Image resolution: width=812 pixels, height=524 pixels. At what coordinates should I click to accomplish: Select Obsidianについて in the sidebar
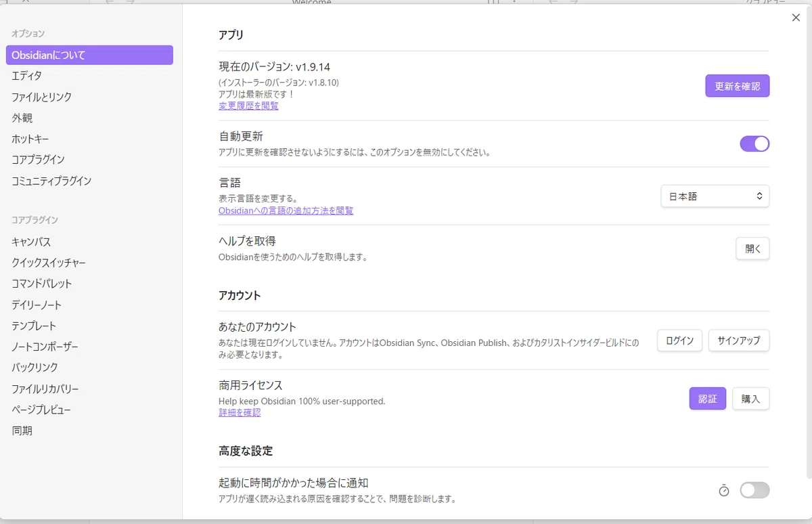coord(89,55)
